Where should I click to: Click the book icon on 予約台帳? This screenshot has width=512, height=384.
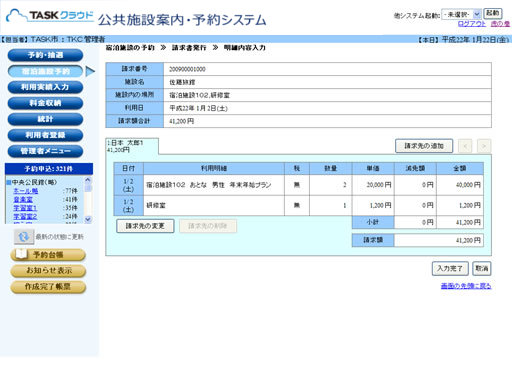(21, 254)
